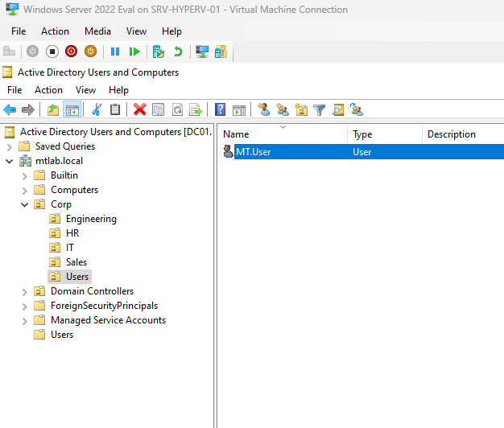
Task: Click the Enhanced Session monitor icon
Action: (x=202, y=51)
